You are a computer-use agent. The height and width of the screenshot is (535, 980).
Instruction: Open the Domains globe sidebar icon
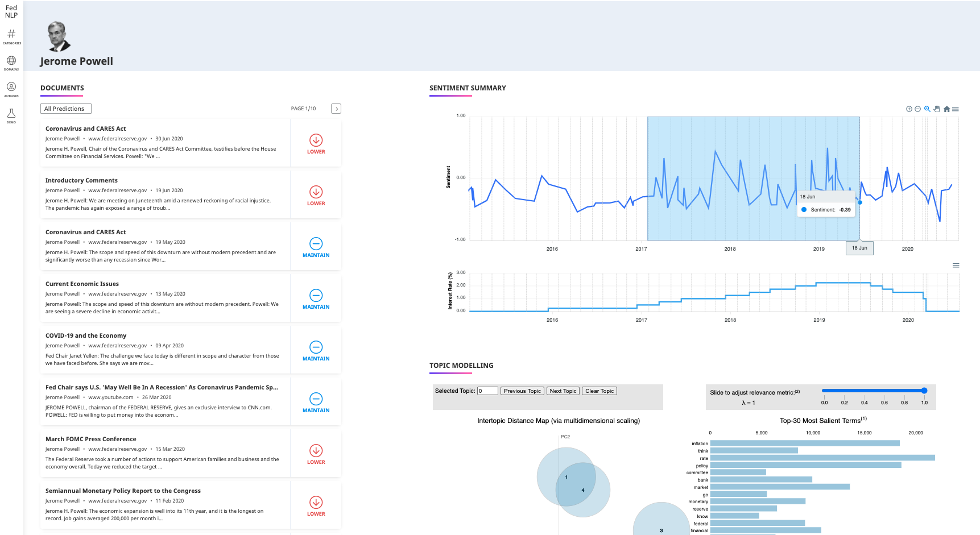pos(11,60)
